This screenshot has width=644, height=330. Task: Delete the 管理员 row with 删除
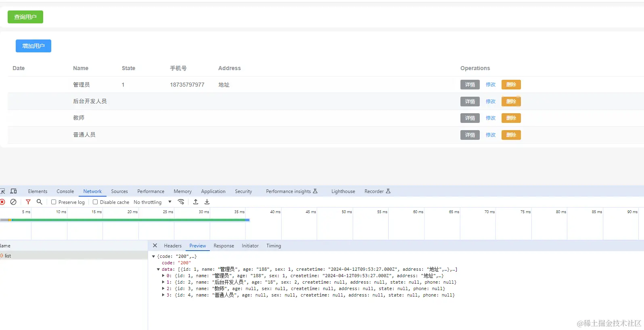(511, 85)
